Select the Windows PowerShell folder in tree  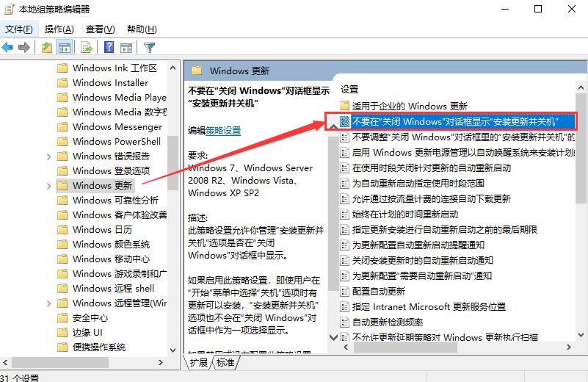[x=116, y=142]
